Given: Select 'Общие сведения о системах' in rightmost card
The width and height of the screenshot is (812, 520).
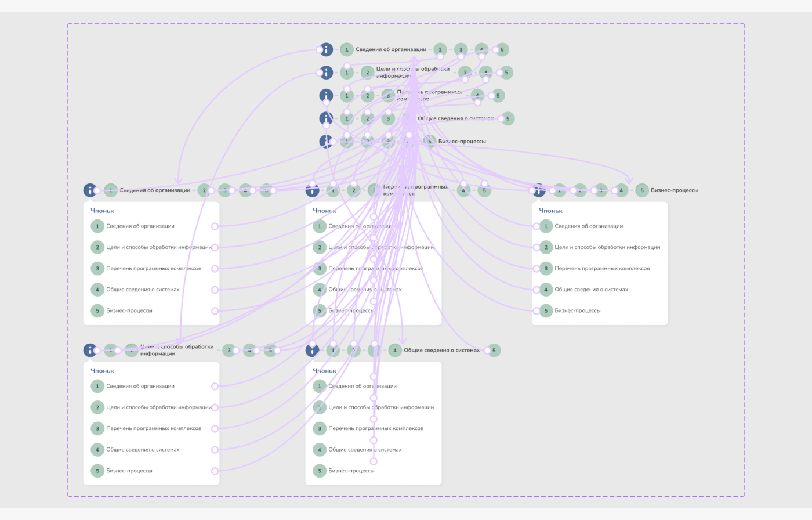Looking at the screenshot, I should click(x=591, y=290).
